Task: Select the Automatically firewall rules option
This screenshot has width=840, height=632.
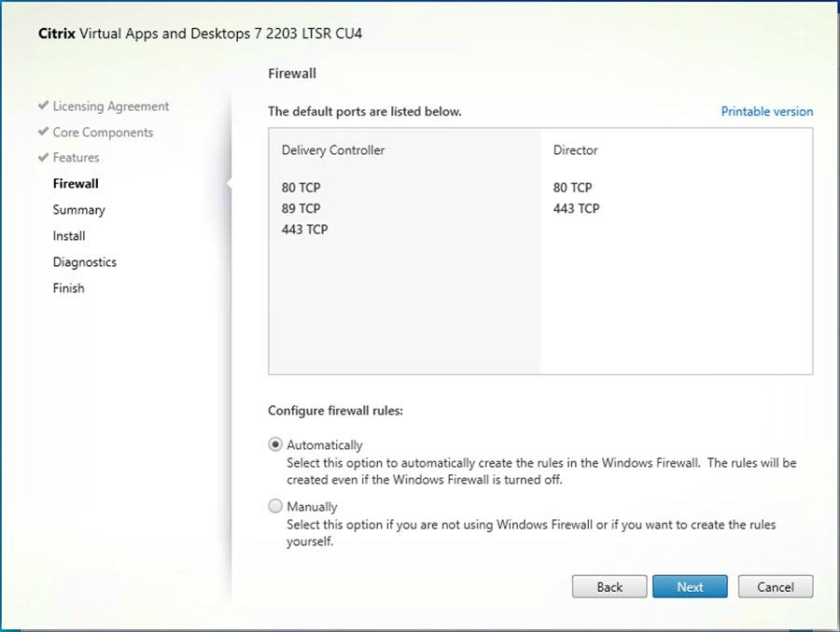Action: (275, 444)
